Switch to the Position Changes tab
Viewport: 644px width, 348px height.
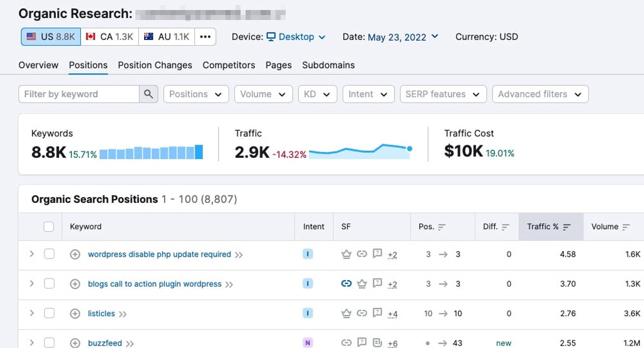155,65
